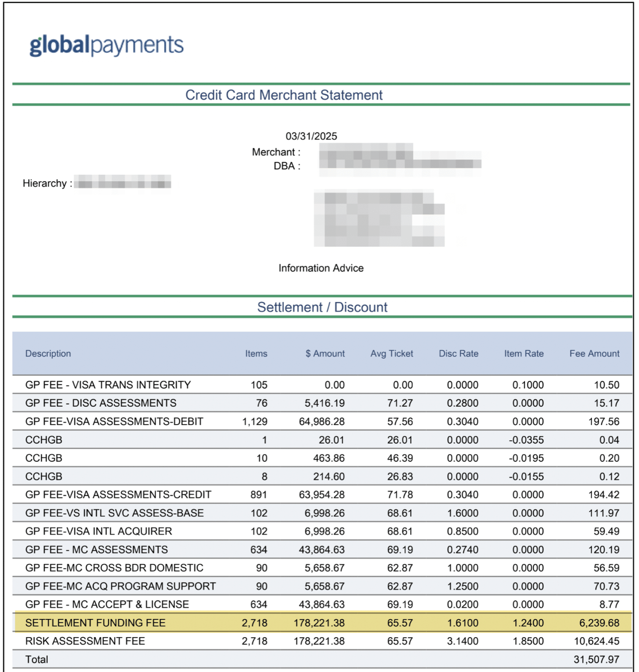639x672 pixels.
Task: Click the Information Advice link
Action: [320, 268]
